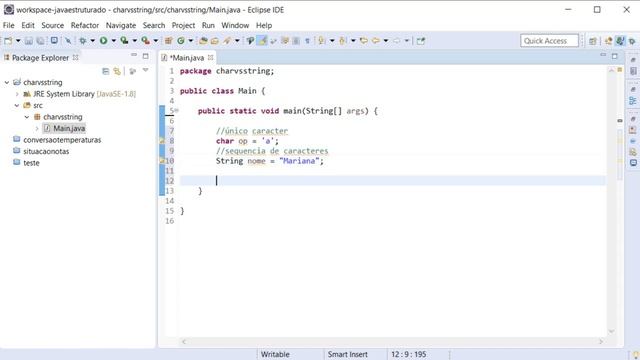Open the terminal console toolbar icon
Viewport: 640px width, 360px height.
point(54,40)
